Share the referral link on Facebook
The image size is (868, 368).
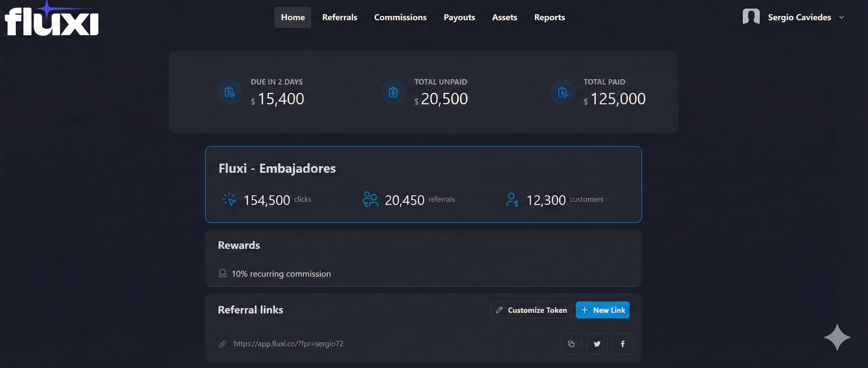623,344
